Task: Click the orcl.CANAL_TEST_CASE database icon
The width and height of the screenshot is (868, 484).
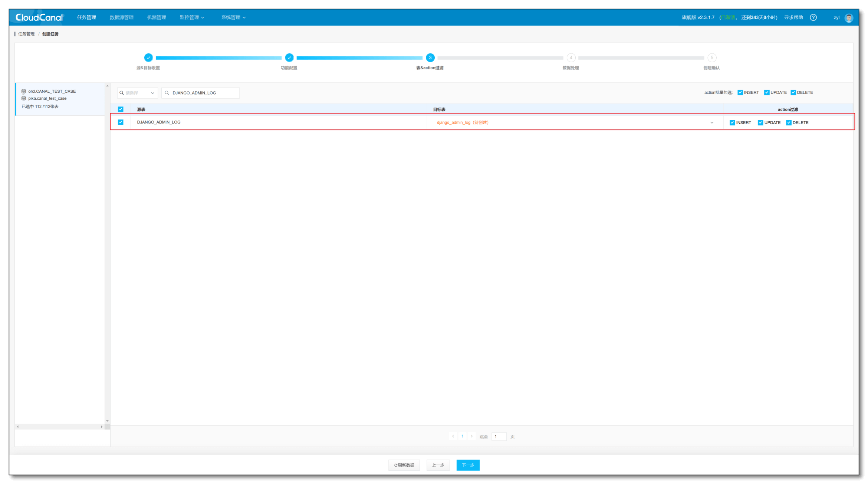Action: (24, 91)
